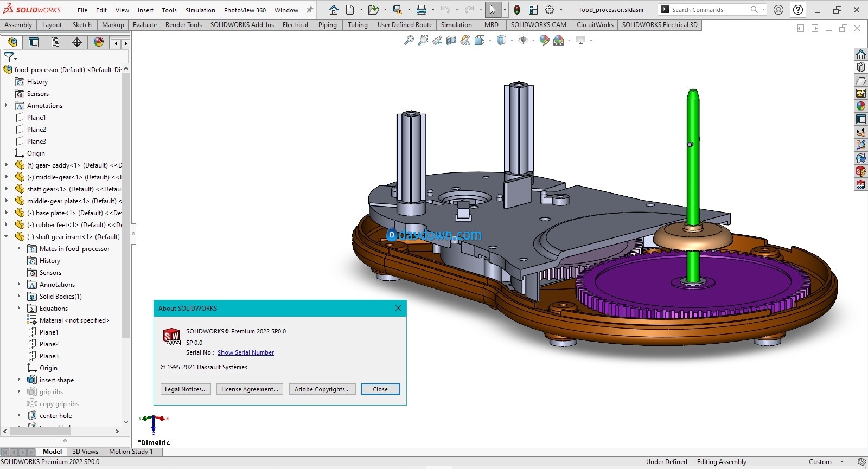The image size is (868, 469).
Task: Expand Mates in food_processor
Action: coord(19,248)
